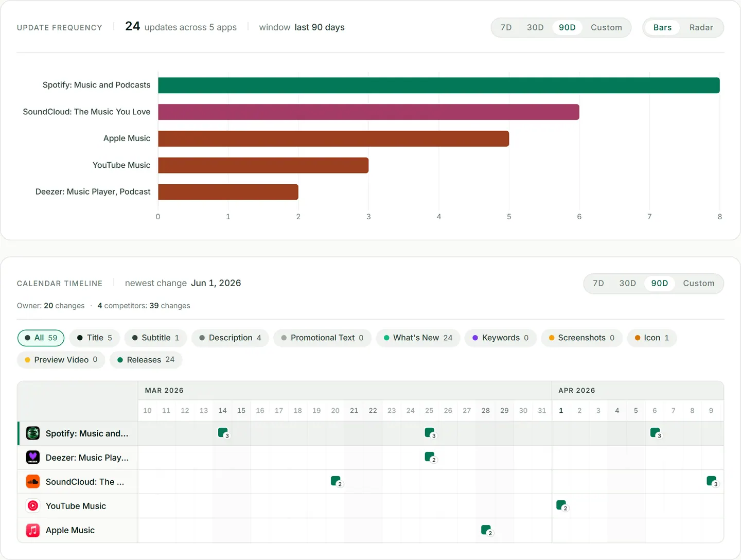Open YouTube Music's April 1 change marker

tap(562, 505)
